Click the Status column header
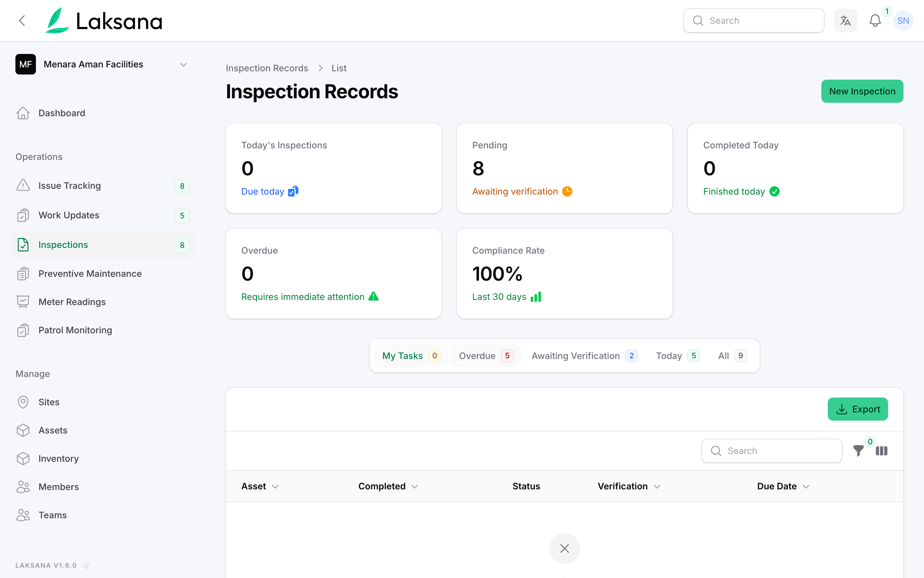Image resolution: width=924 pixels, height=578 pixels. click(x=526, y=486)
